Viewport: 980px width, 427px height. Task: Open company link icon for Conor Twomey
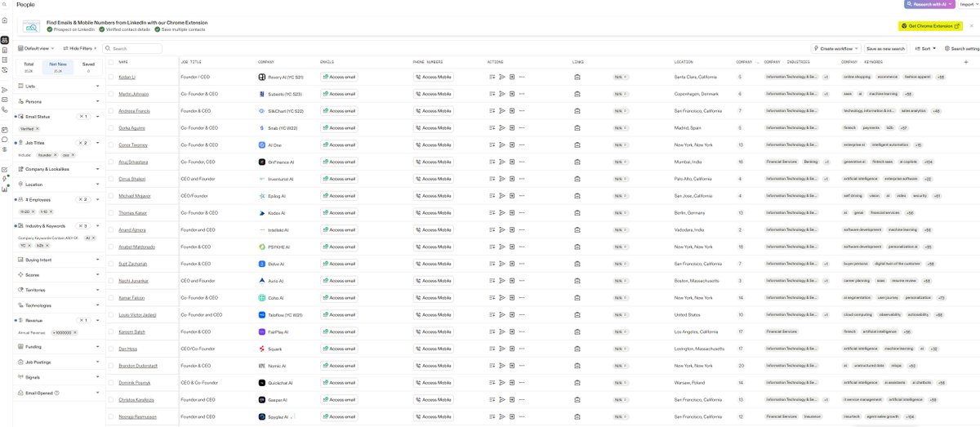point(577,145)
